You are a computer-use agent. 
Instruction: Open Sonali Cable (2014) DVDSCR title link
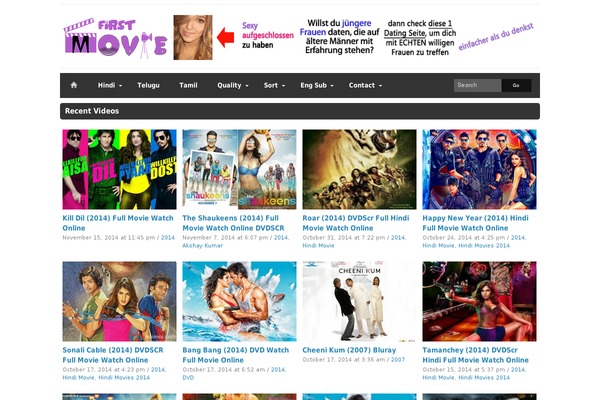pos(113,355)
